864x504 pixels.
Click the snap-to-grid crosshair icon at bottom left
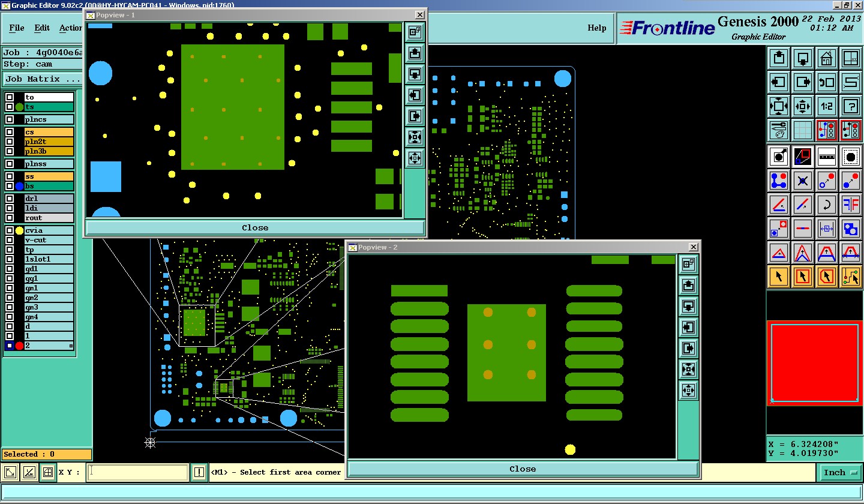48,472
